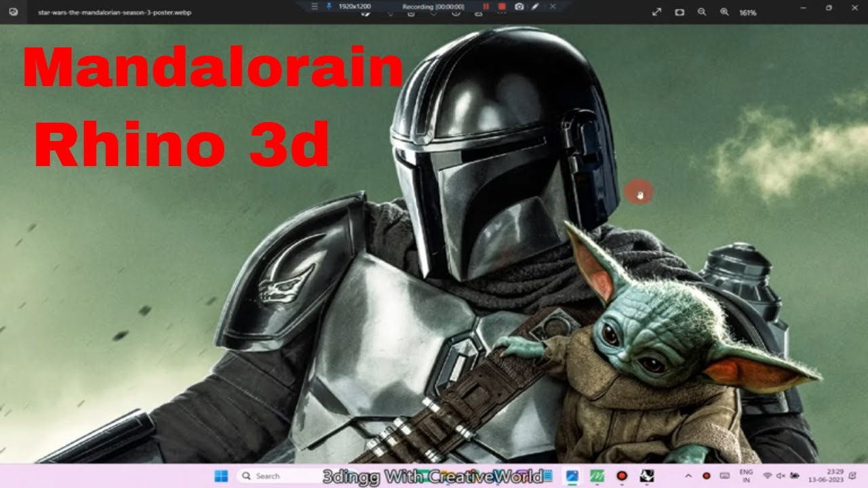Zoom in with the plus magnifier

coord(724,12)
